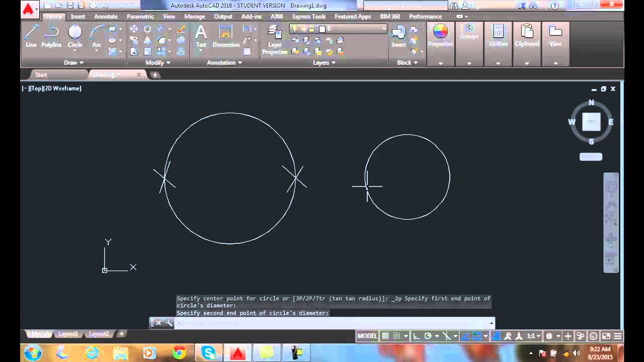The height and width of the screenshot is (362, 644).
Task: Open Skype from the taskbar
Action: (208, 353)
